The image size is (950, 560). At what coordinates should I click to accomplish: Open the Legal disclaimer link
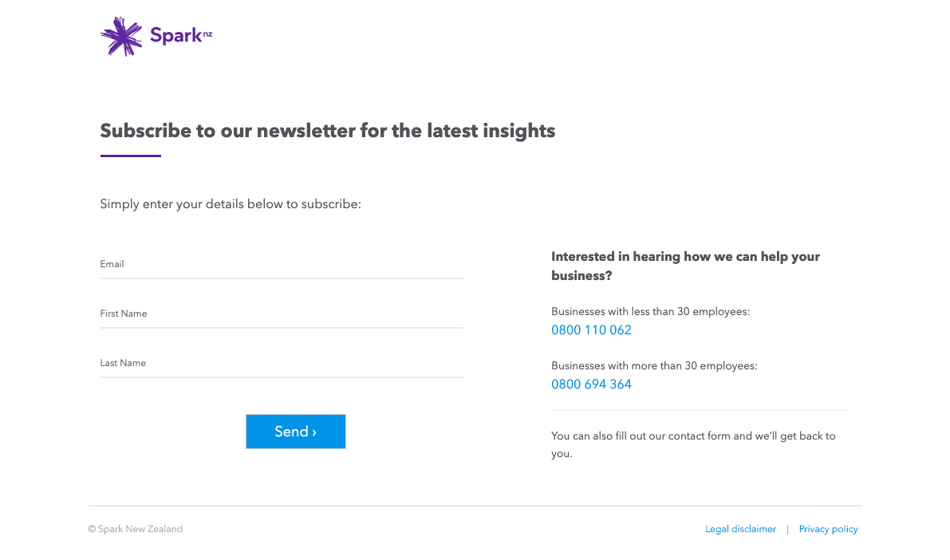pos(740,529)
